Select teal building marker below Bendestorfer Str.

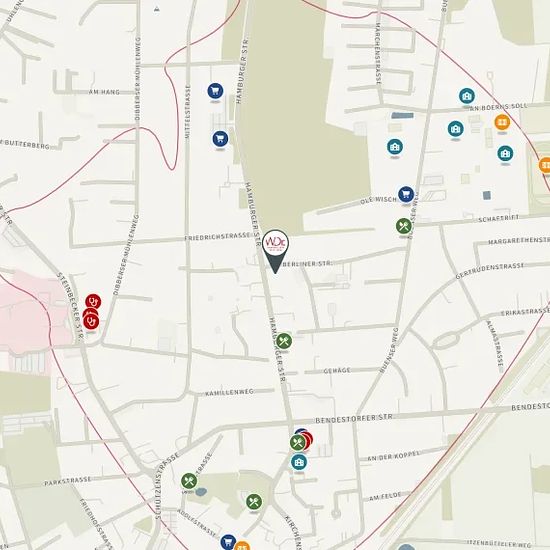[x=299, y=462]
